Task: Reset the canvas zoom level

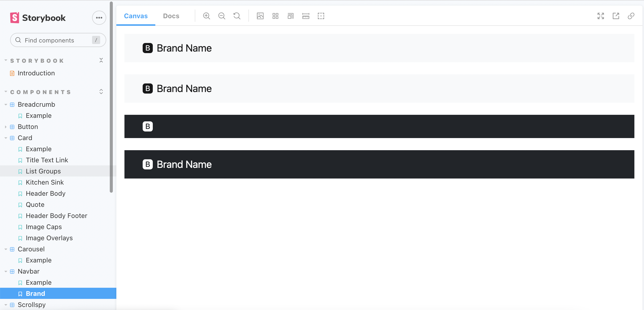Action: pos(237,16)
